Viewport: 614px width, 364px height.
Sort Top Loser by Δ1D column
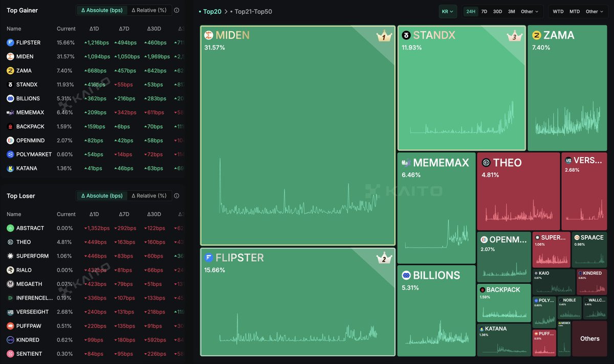[94, 214]
